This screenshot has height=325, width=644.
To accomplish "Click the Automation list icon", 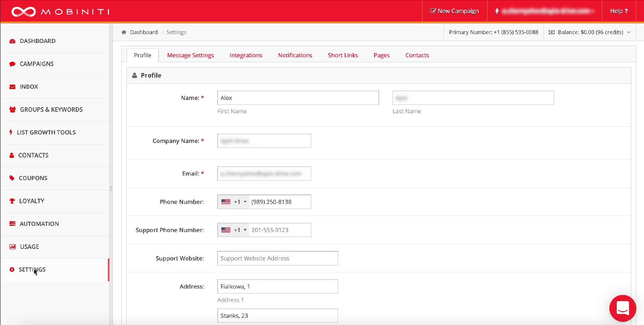I will point(12,224).
